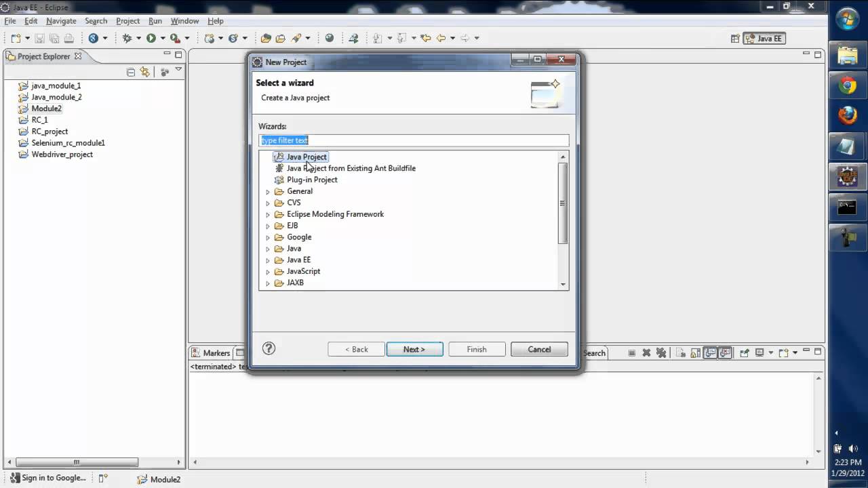Select Selenium_rc_module1 project

click(x=68, y=143)
